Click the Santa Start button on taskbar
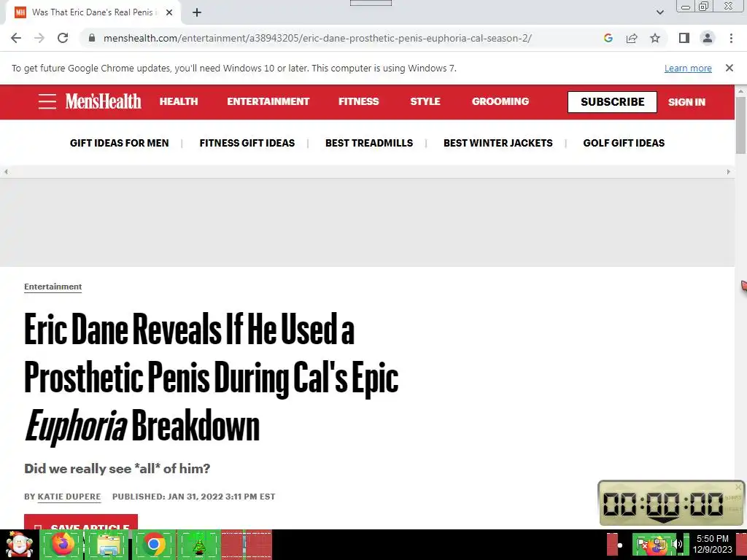 pos(19,545)
